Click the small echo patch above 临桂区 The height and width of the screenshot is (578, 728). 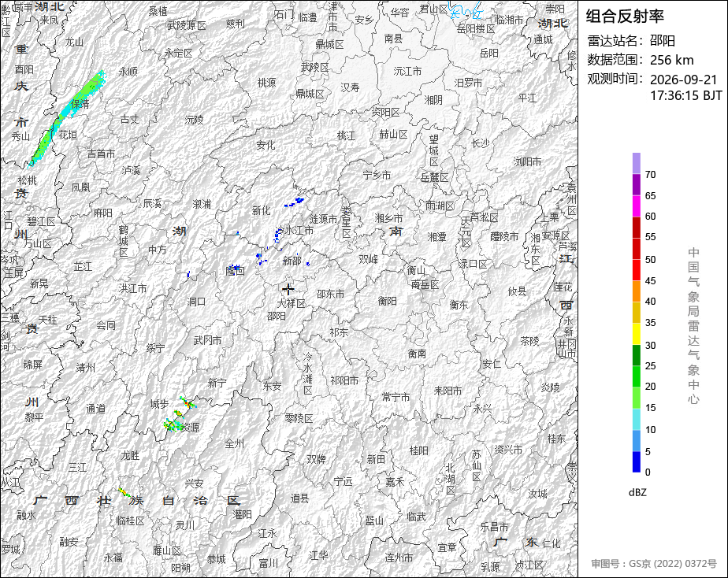point(125,492)
